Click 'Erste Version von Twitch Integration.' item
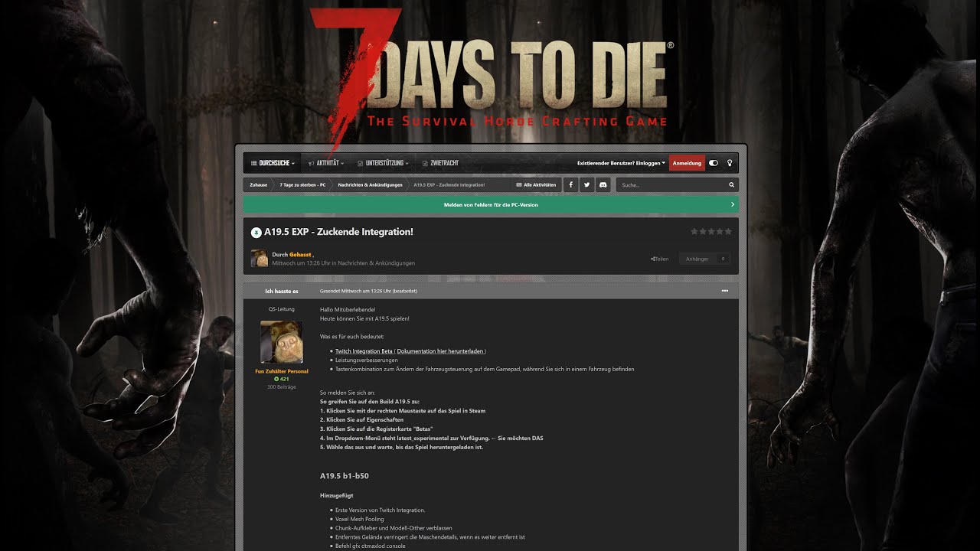 380,510
